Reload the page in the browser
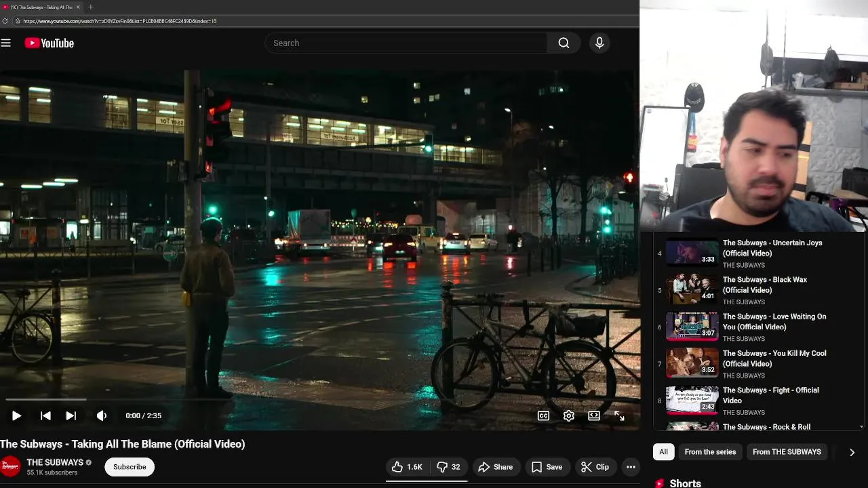Screen dimensions: 868x488 (5, 21)
